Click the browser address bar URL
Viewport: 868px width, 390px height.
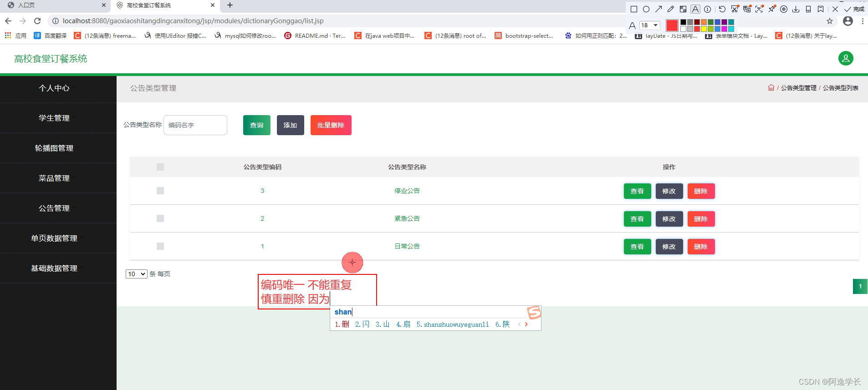[x=193, y=21]
